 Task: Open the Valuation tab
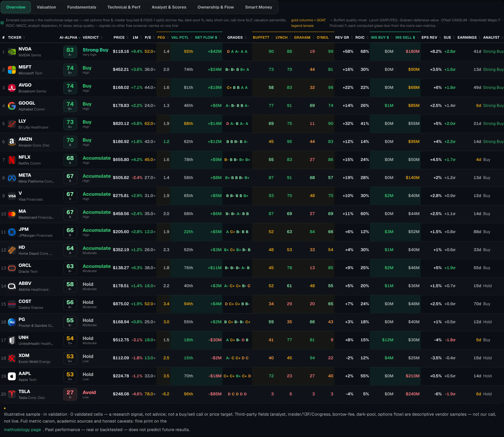(46, 7)
